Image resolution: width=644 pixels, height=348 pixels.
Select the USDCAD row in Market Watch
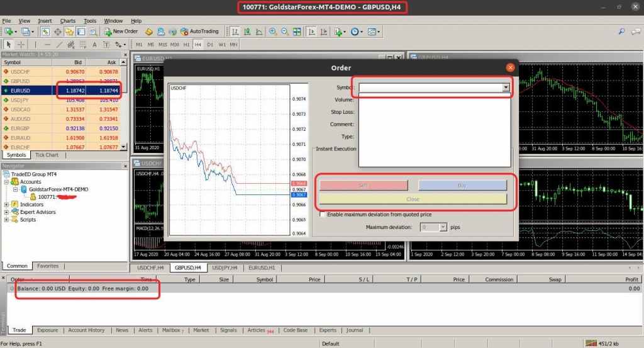point(61,109)
